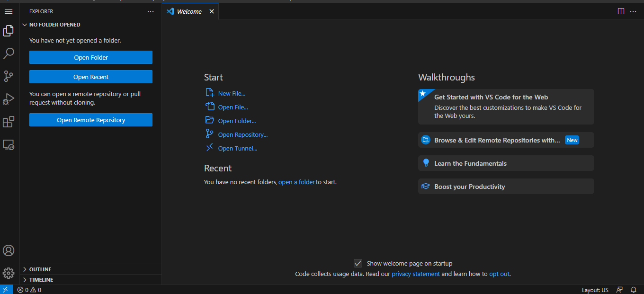Open problems via errors and warnings indicator
The image size is (644, 294).
click(x=29, y=290)
